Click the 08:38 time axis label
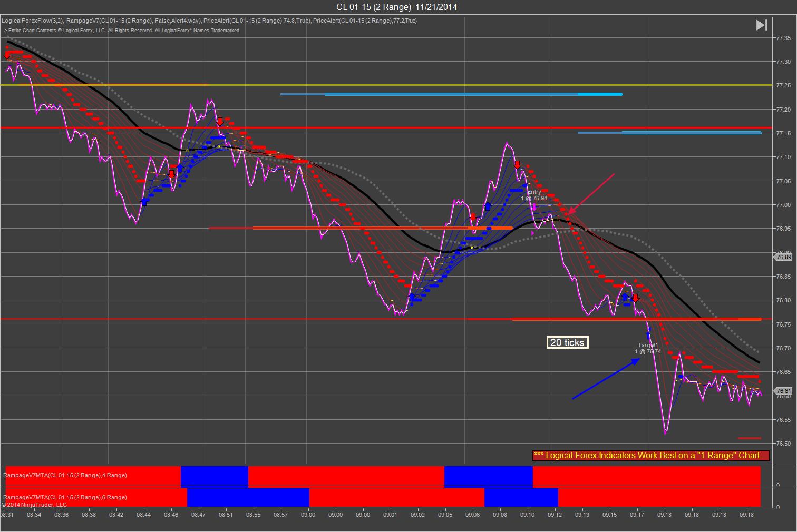The image size is (797, 532). pos(89,515)
